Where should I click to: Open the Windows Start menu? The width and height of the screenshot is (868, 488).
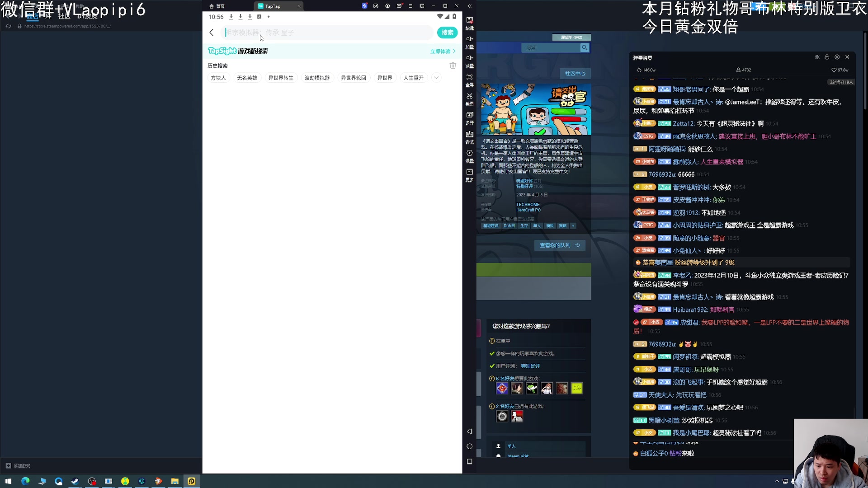click(x=8, y=481)
